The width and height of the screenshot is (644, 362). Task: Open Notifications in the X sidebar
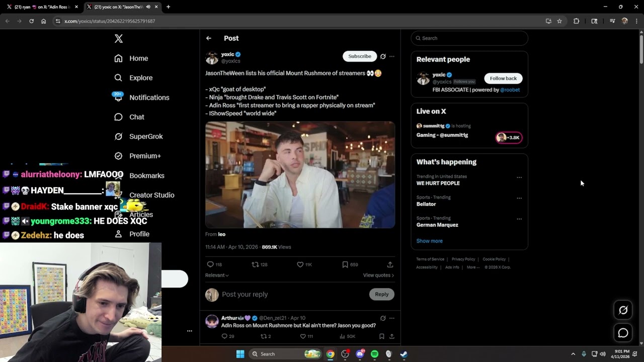click(x=142, y=98)
